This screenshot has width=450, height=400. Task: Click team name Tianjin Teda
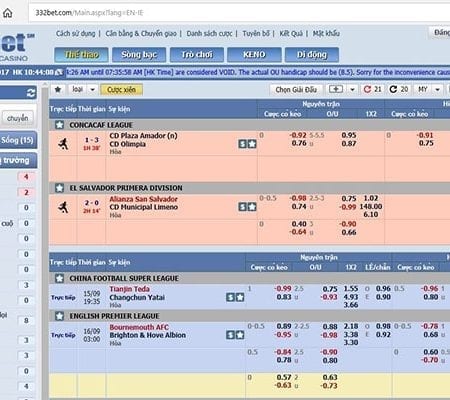click(129, 289)
